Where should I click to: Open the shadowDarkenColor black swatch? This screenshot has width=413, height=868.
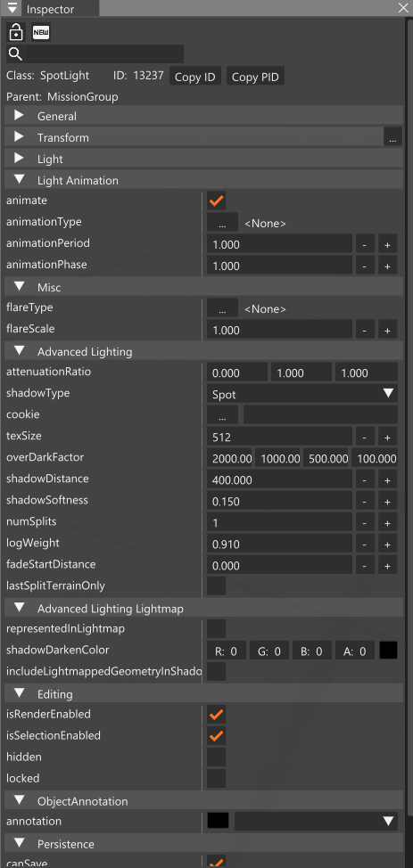tap(389, 651)
